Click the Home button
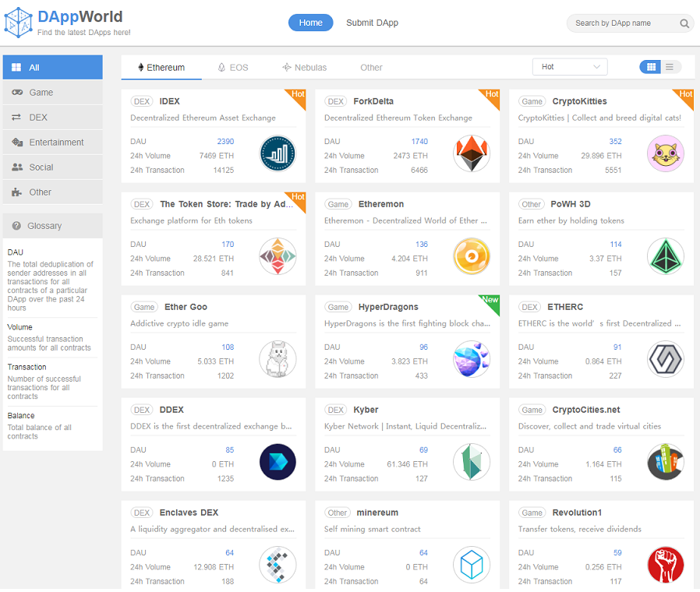The width and height of the screenshot is (700, 592). (311, 23)
